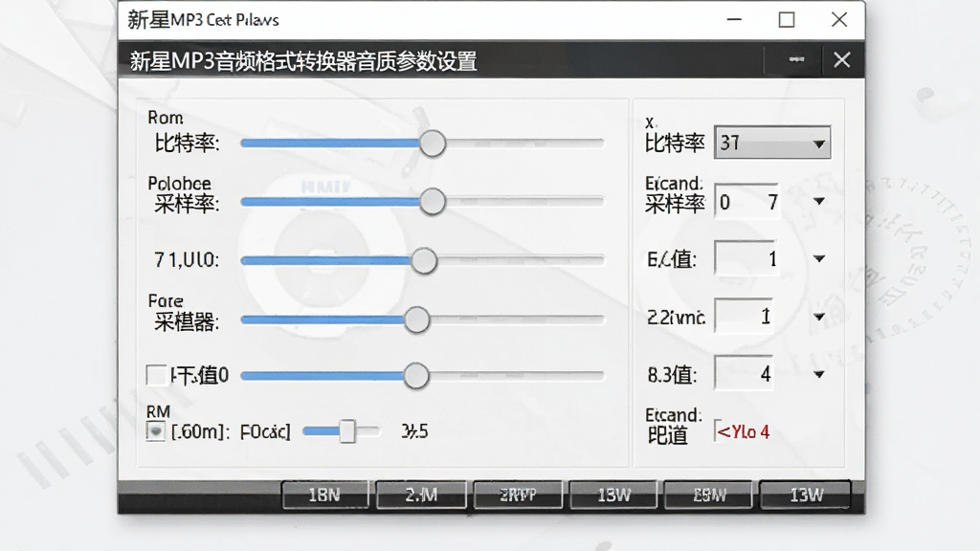This screenshot has height=551, width=980.
Task: Minimize the outer 新星MP3 window
Action: [x=734, y=20]
